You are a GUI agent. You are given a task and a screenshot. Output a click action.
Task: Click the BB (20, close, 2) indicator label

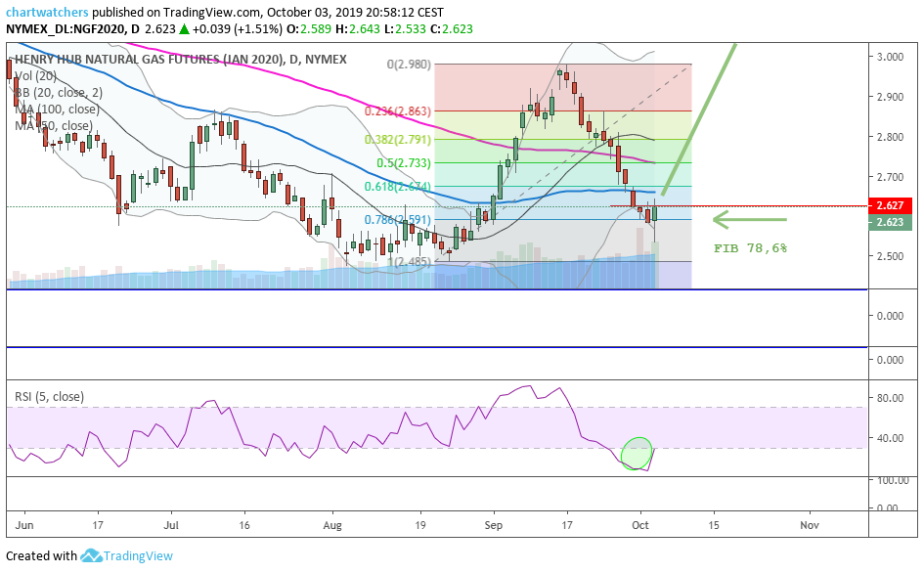(x=59, y=92)
